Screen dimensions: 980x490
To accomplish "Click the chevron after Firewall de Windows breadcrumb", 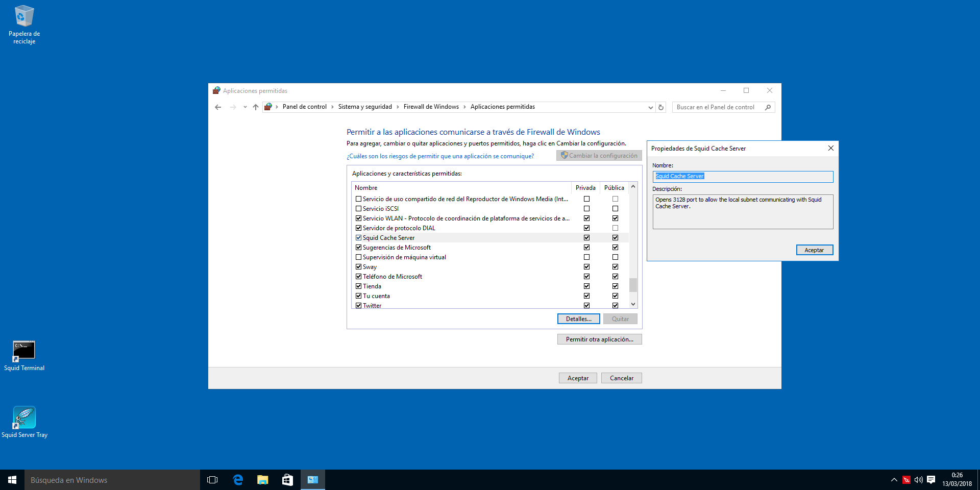I will (464, 107).
